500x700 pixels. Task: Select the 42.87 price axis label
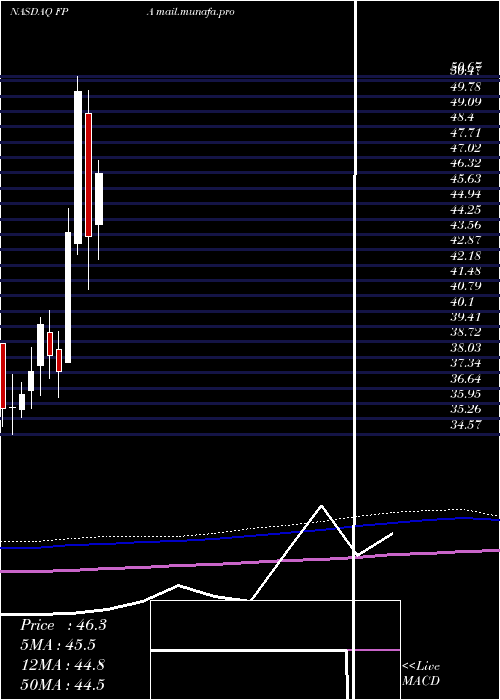466,241
